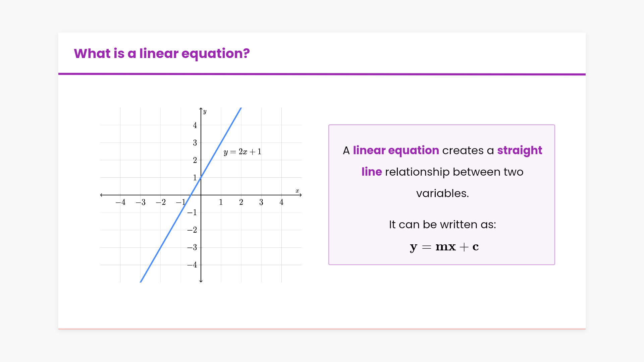Click the "y = 2x + 1" graph label
This screenshot has height=362, width=644.
click(242, 152)
